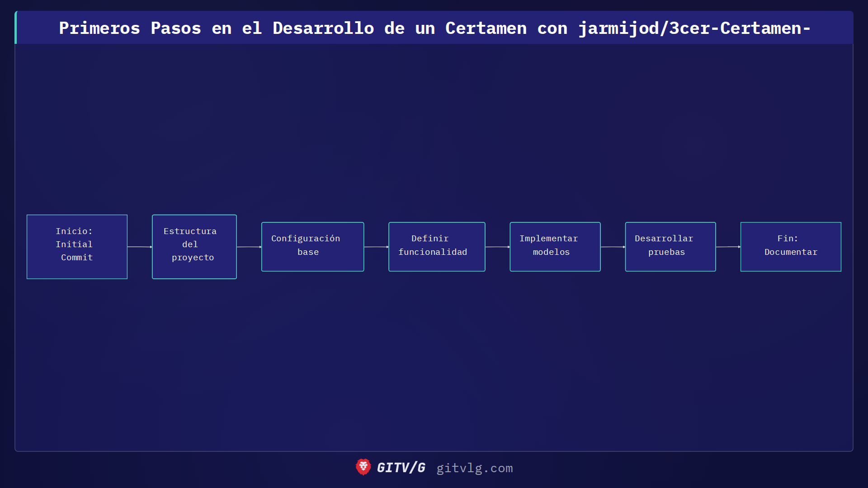This screenshot has height=488, width=868.
Task: Open the gitvlg.com website link
Action: coord(474,469)
